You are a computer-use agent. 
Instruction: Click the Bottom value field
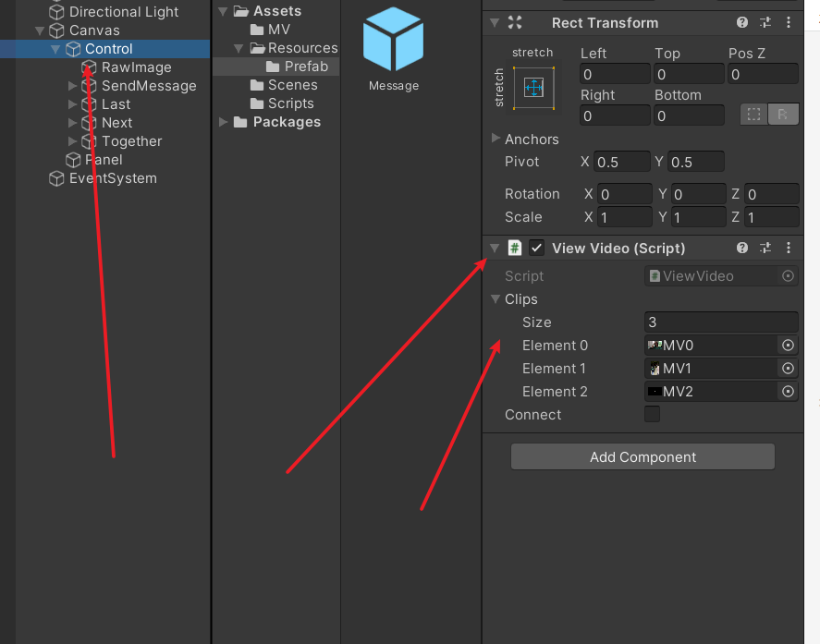click(689, 115)
